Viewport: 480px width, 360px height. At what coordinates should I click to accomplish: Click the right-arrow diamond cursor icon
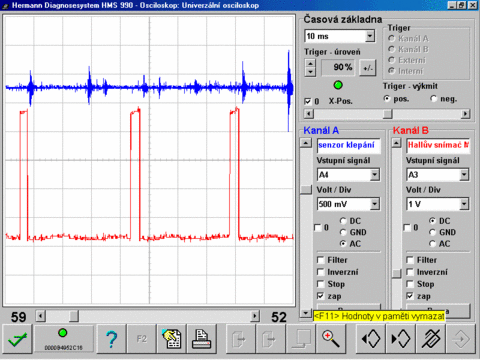tap(400, 339)
